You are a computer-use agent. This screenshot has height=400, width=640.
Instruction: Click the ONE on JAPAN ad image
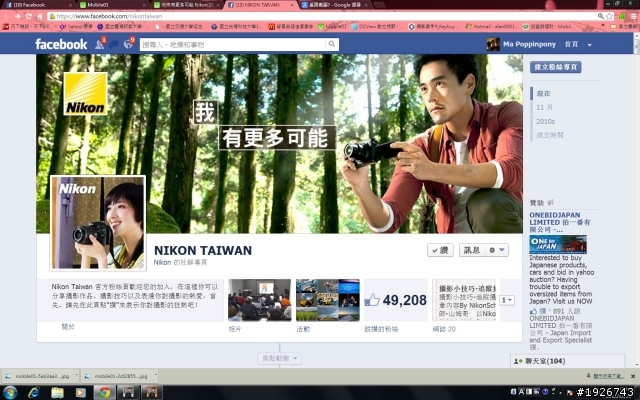pyautogui.click(x=558, y=244)
